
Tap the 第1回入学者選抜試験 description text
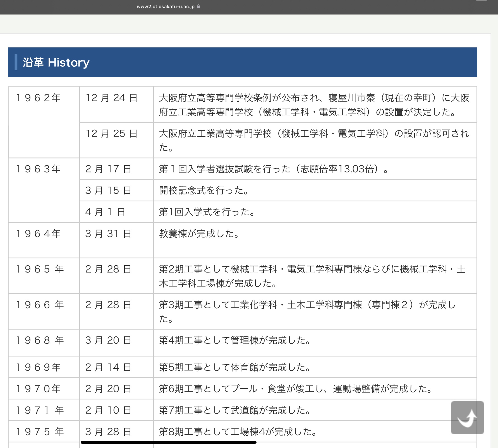tap(274, 169)
